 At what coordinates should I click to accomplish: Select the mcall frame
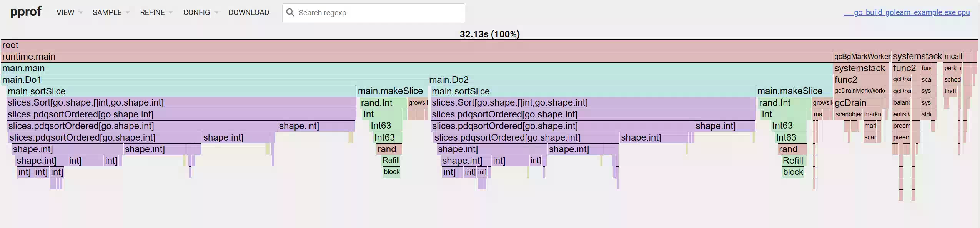click(x=953, y=57)
